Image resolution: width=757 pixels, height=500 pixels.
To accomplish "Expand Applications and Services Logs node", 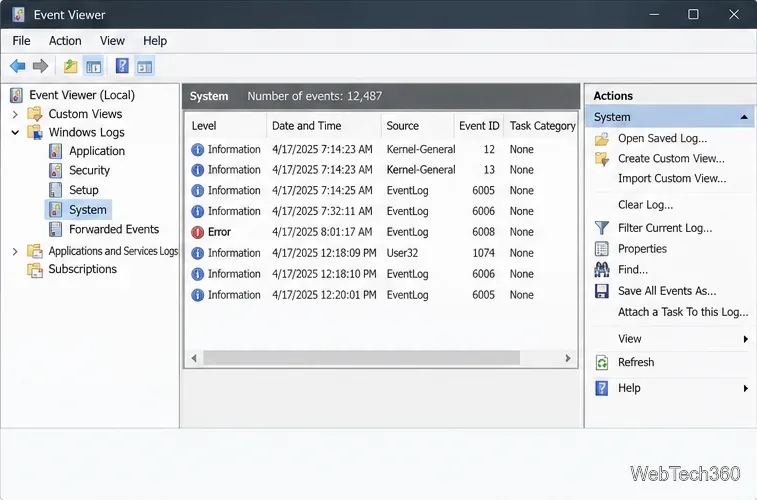I will tap(15, 251).
